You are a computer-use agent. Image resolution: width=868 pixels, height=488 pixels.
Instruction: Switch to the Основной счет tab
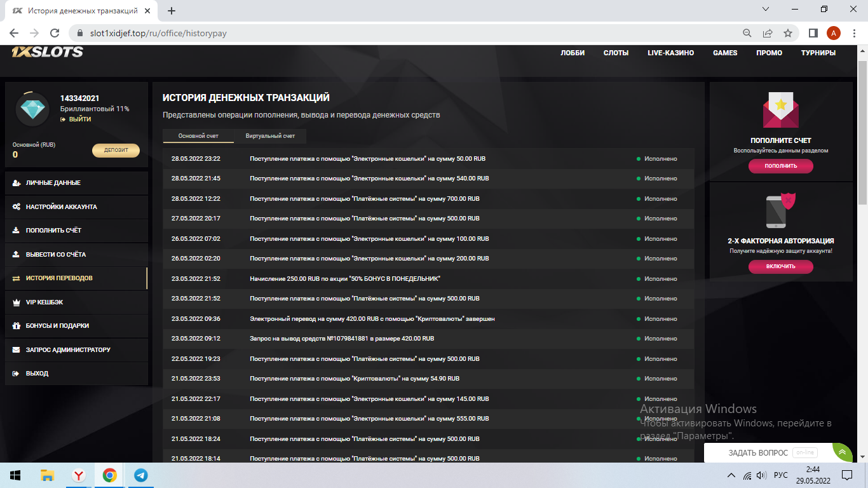click(198, 136)
